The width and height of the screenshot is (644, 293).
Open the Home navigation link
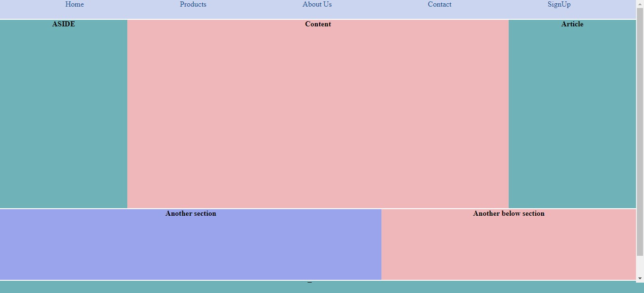coord(74,4)
